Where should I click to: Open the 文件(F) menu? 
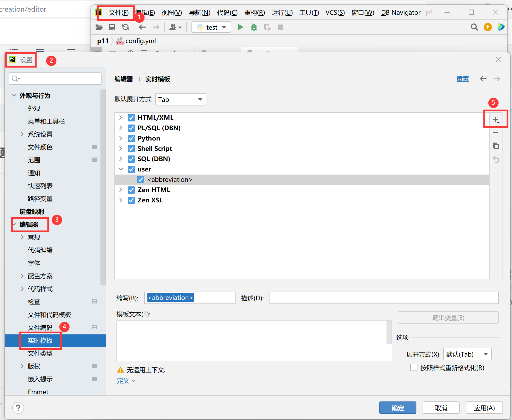[119, 12]
